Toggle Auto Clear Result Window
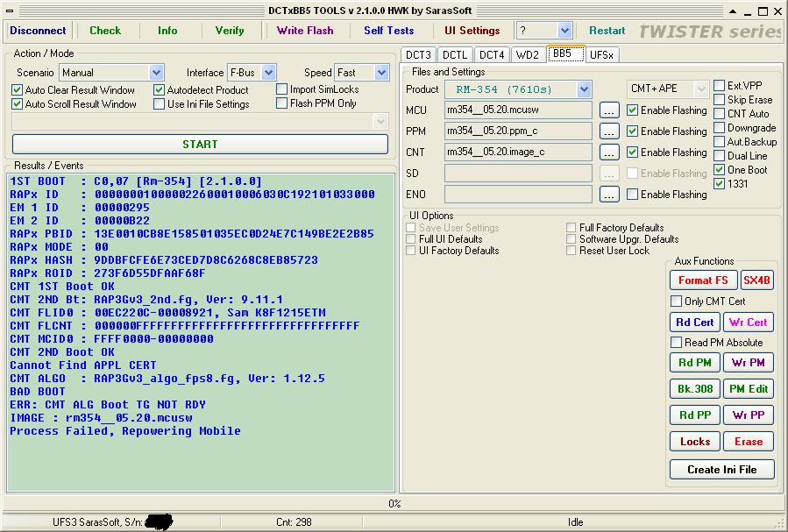The height and width of the screenshot is (532, 788). 17,90
